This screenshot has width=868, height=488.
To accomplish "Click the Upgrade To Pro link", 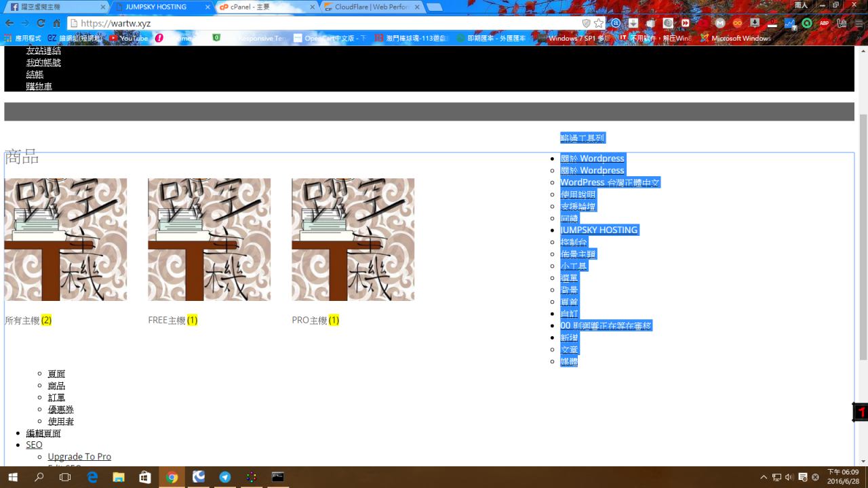I will pos(79,457).
